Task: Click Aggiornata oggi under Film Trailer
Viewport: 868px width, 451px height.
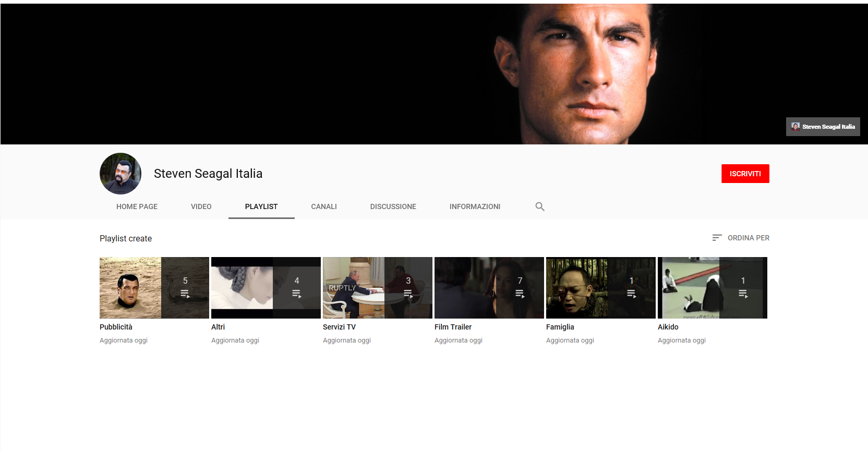Action: click(459, 340)
